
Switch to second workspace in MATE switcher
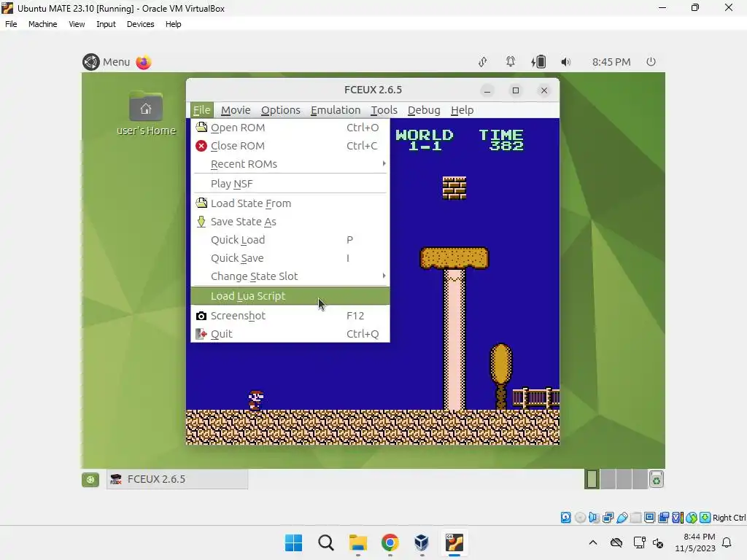608,479
